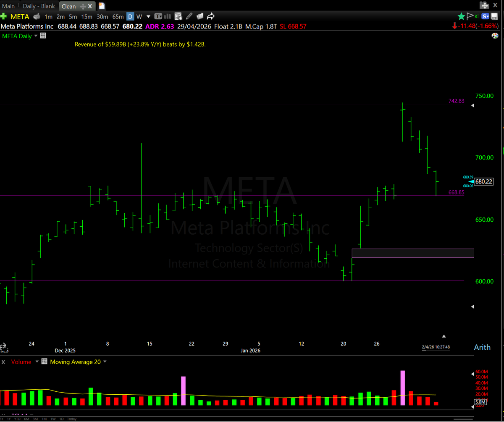The image size is (504, 422).
Task: Select the W weekly timeframe
Action: pos(139,17)
